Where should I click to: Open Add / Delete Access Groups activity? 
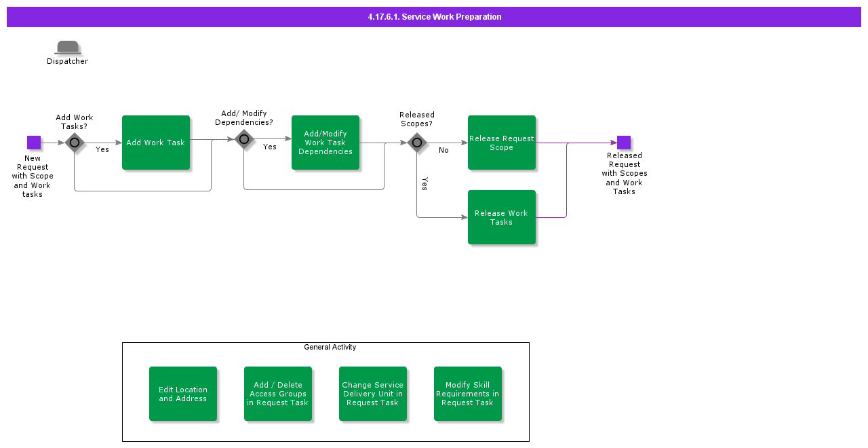click(x=278, y=394)
